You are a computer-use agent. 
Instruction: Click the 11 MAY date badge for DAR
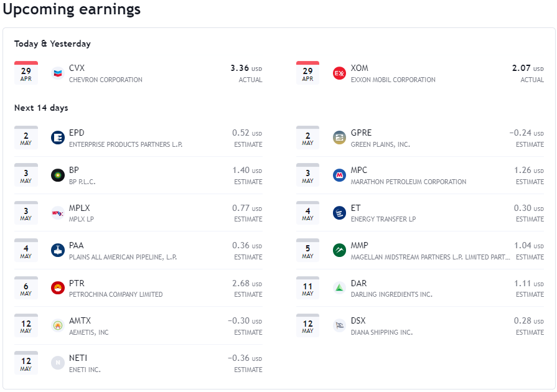[307, 288]
